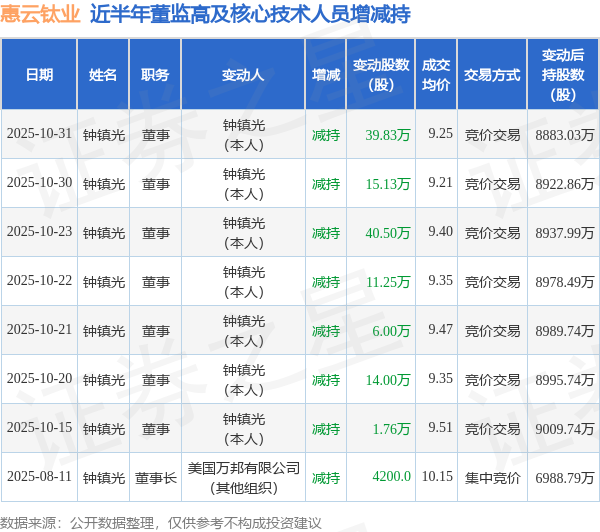Click the 董事长 position cell
This screenshot has width=600, height=532.
point(155,478)
